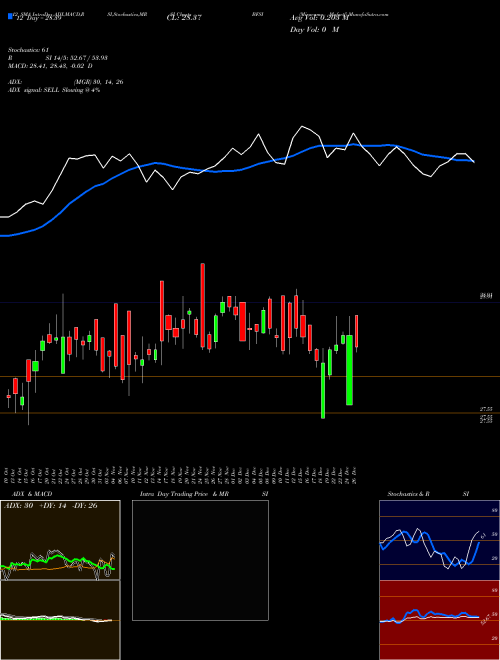Image resolution: width=500 pixels, height=660 pixels.
Task: Click the last red candlestick on the right
Action: [356, 331]
